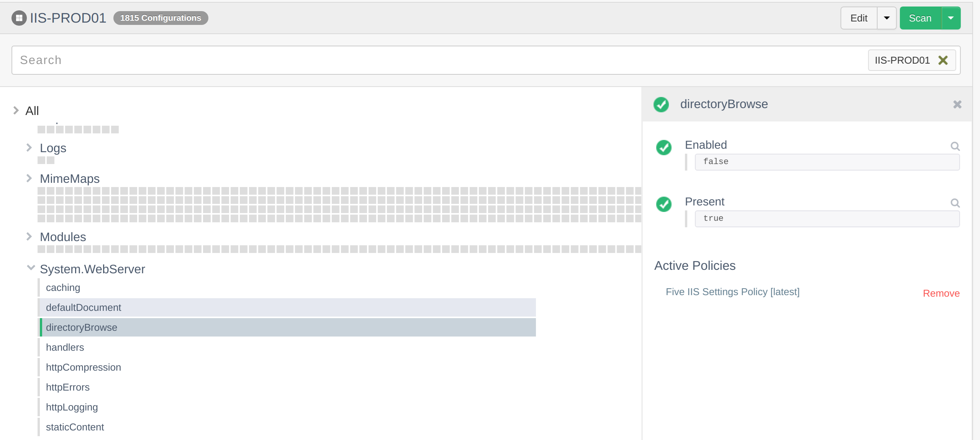The image size is (980, 440).
Task: Expand the MimeMaps section
Action: click(29, 178)
